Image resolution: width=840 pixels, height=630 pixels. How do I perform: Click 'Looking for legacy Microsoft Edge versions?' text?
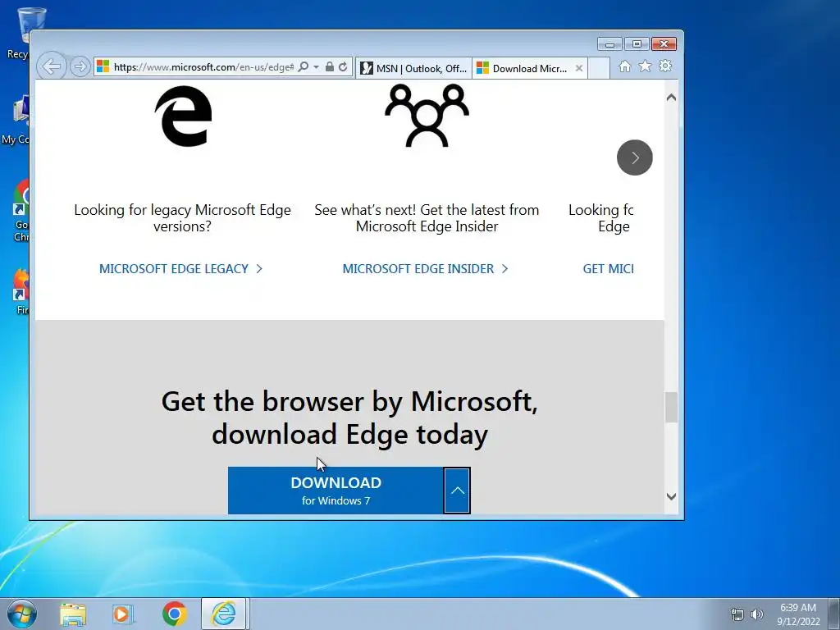182,218
